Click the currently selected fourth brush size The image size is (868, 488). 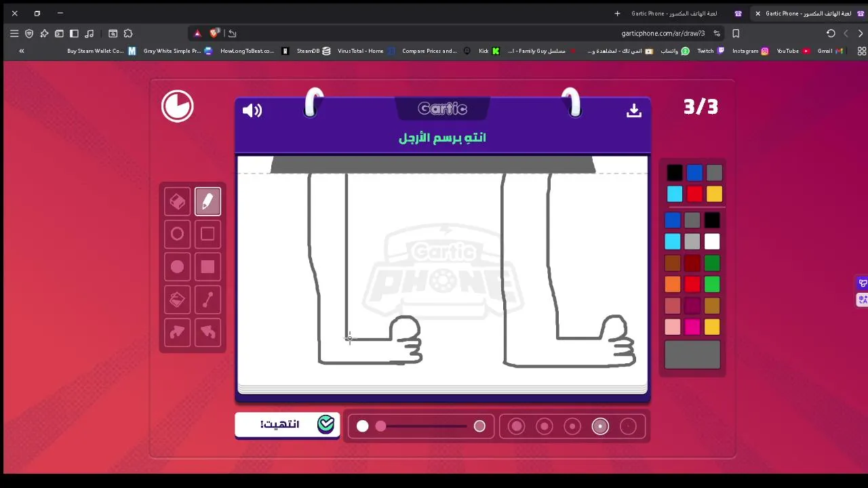point(600,426)
